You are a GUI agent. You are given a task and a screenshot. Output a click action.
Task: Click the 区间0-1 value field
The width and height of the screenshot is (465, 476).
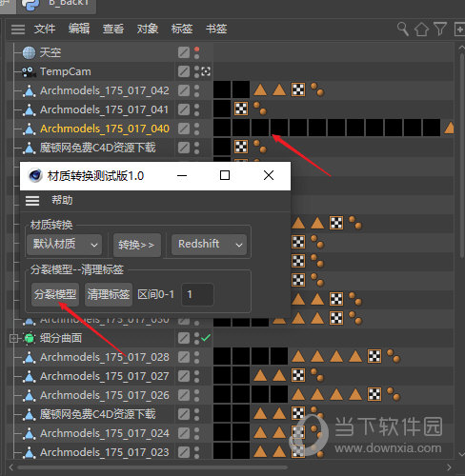click(x=197, y=295)
